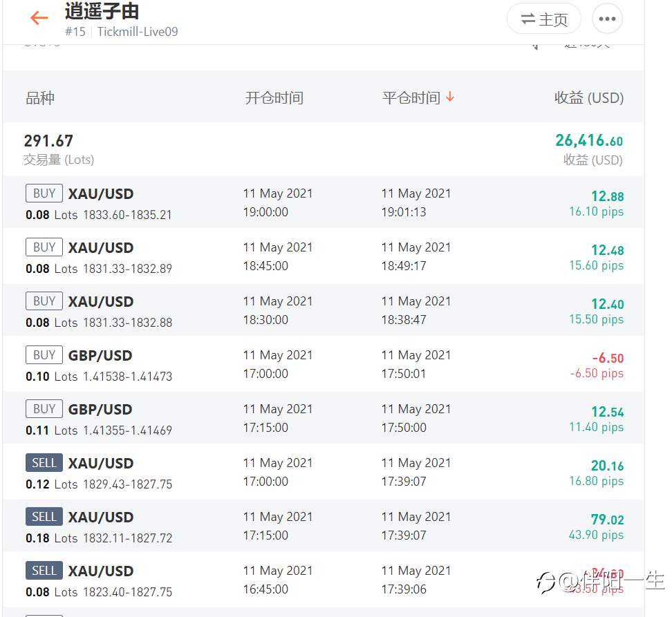
Task: Select 43.90 pips text
Action: (597, 535)
